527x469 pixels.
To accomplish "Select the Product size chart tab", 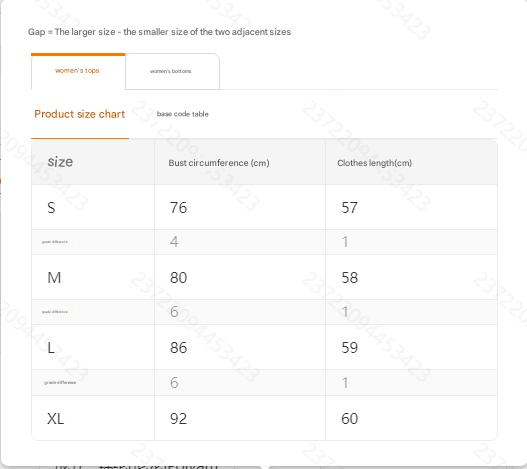I will (80, 114).
